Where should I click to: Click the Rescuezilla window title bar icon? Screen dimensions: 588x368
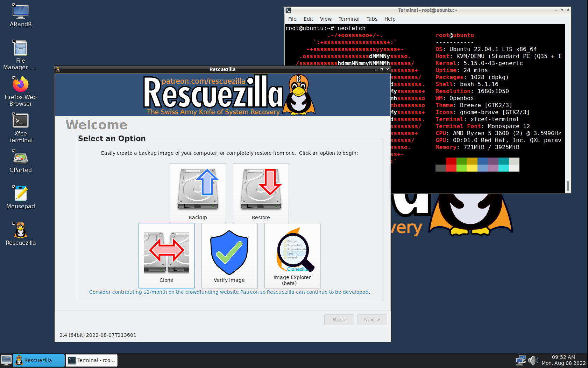point(58,69)
